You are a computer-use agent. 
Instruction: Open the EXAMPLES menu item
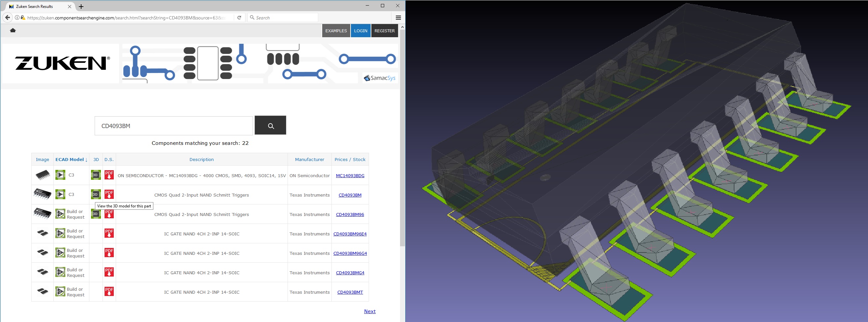click(x=336, y=31)
